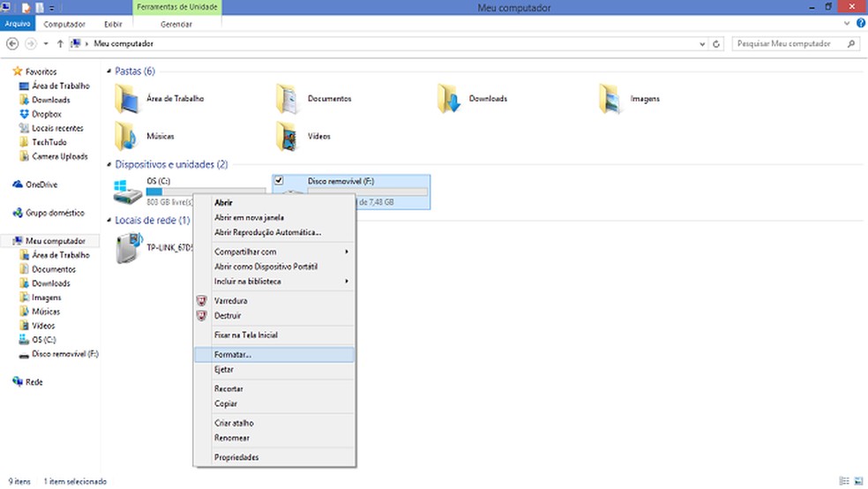Viewport: 868px width, 489px height.
Task: Click the Forward navigation arrow
Action: pos(31,44)
